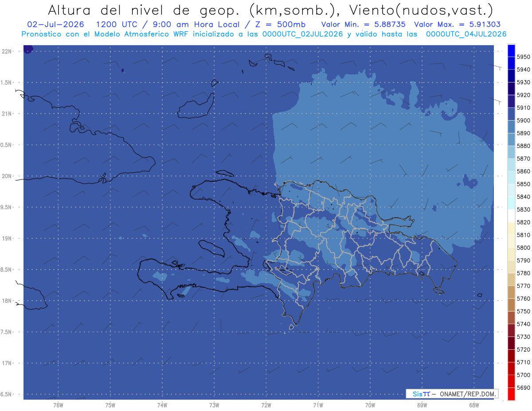This screenshot has height=411, width=532.
Task: Click the '73W' longitude label
Action: pyautogui.click(x=214, y=405)
